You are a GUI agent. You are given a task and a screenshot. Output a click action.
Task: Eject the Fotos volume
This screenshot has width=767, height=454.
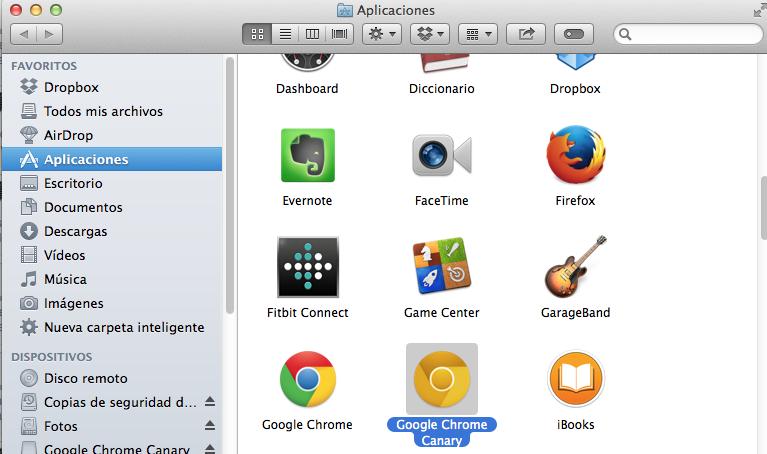point(210,426)
